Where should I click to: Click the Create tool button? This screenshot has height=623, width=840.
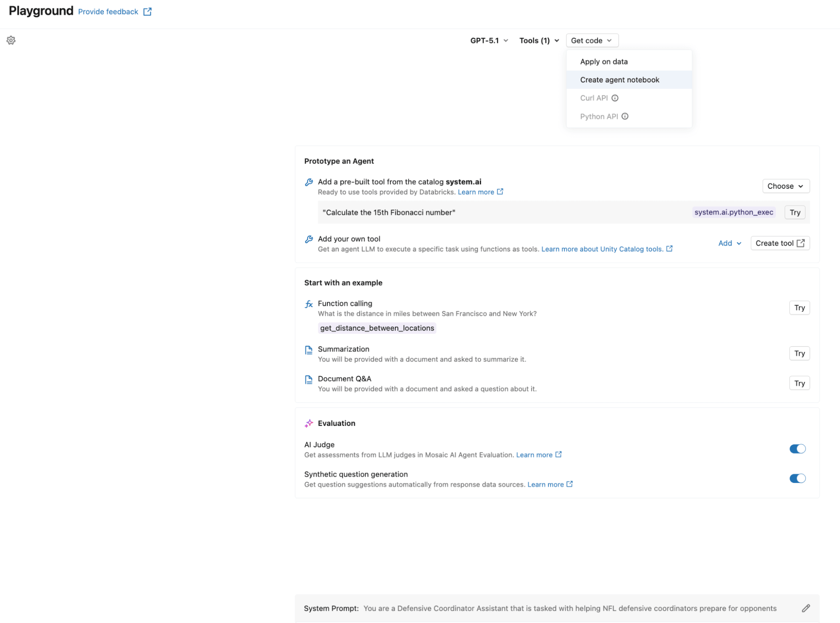[x=779, y=243]
